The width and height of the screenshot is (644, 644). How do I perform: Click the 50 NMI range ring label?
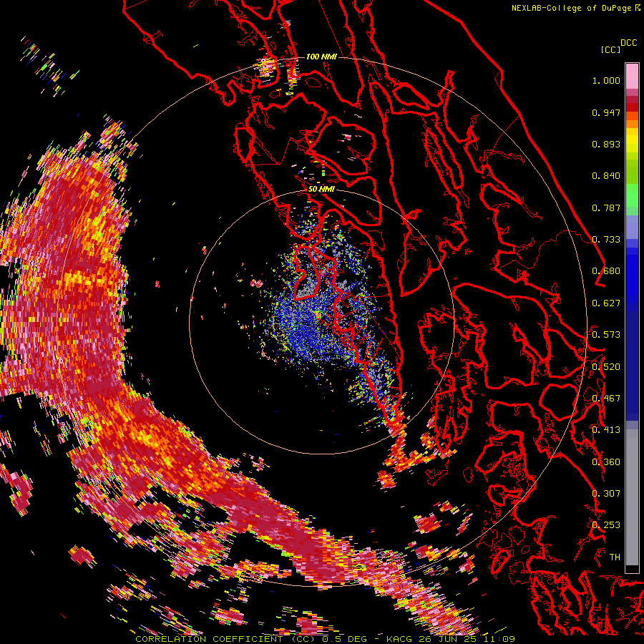pyautogui.click(x=321, y=190)
